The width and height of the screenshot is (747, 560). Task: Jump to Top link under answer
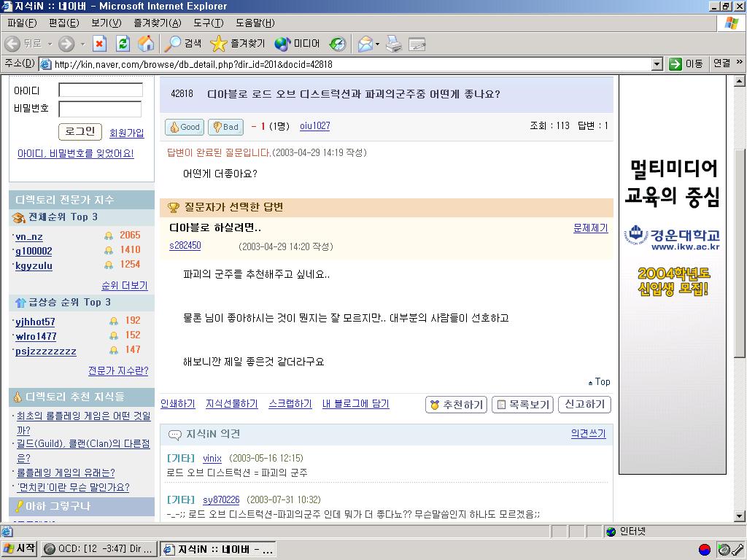tap(600, 382)
